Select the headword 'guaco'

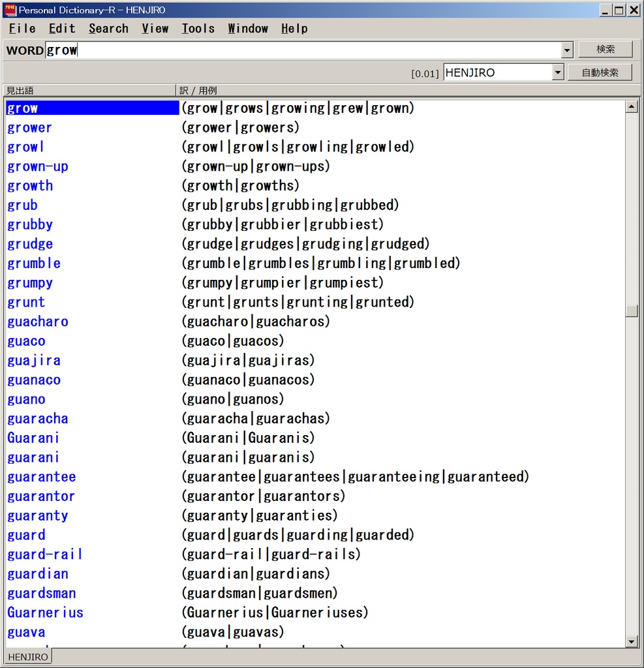click(x=26, y=341)
